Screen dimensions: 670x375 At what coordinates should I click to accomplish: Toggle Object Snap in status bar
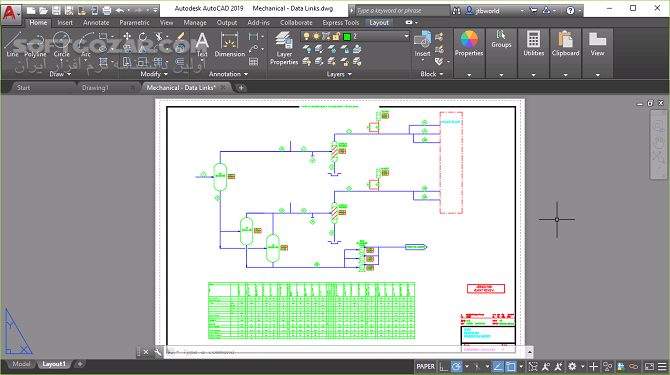tap(511, 366)
